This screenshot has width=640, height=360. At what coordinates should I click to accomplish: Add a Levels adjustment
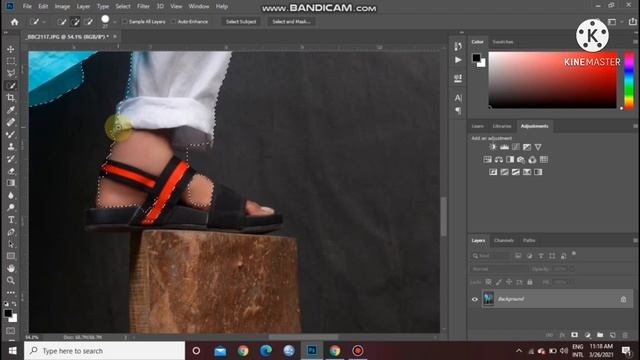click(504, 147)
